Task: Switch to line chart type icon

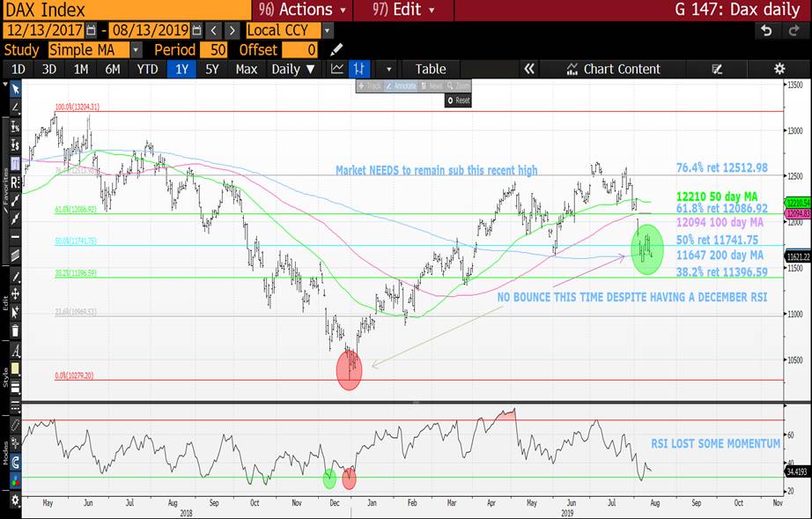Action: (x=337, y=69)
